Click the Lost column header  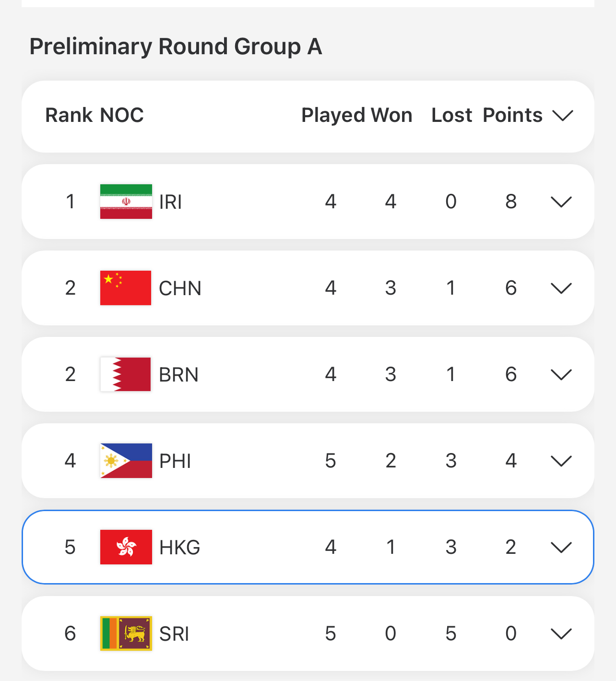[x=451, y=115]
